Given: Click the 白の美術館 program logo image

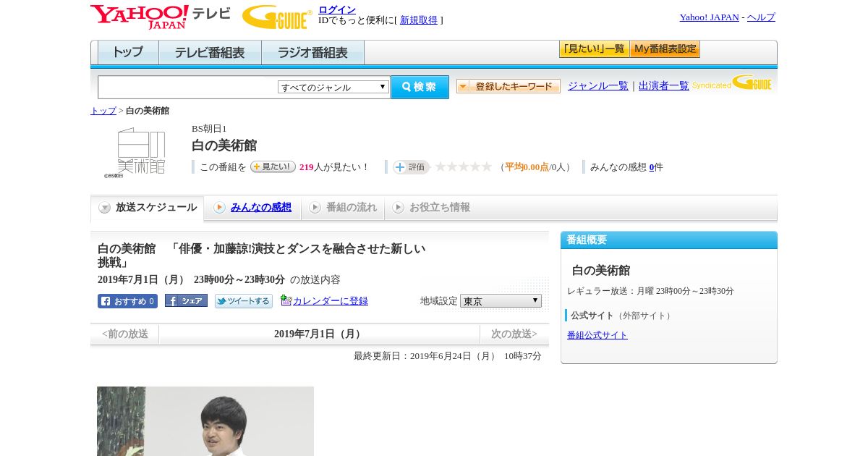Looking at the screenshot, I should [135, 153].
